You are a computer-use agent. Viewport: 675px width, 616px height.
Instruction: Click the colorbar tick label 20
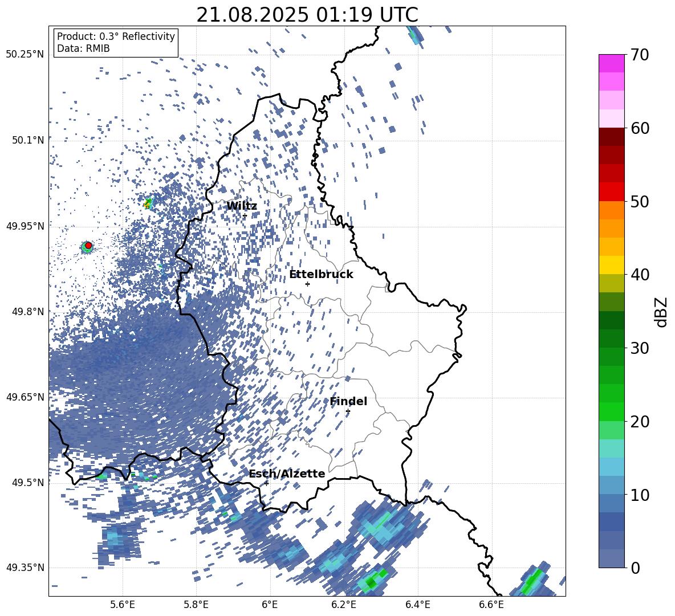640,422
